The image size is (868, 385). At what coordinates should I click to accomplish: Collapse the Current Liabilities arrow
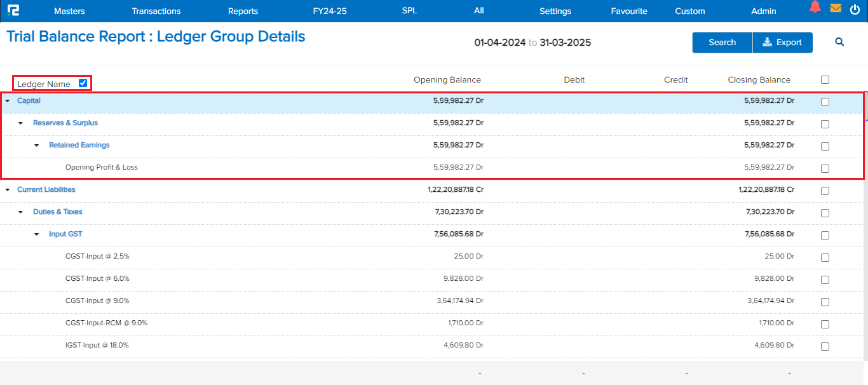[8, 190]
